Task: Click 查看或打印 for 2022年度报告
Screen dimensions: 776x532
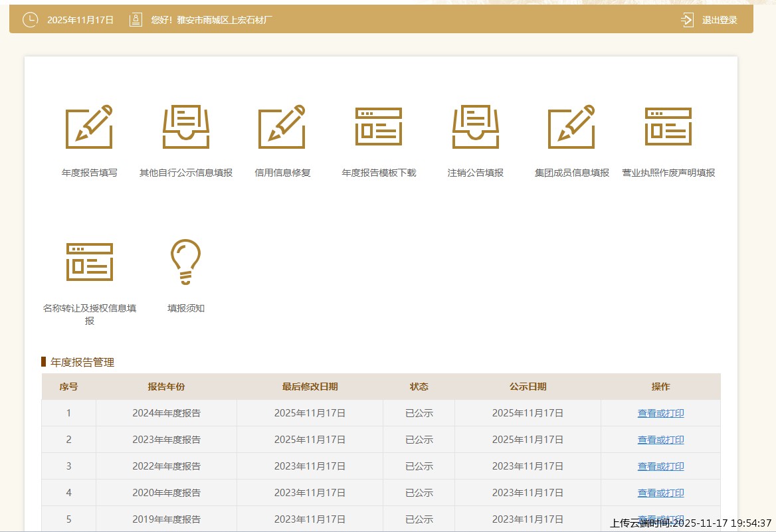Action: tap(660, 466)
